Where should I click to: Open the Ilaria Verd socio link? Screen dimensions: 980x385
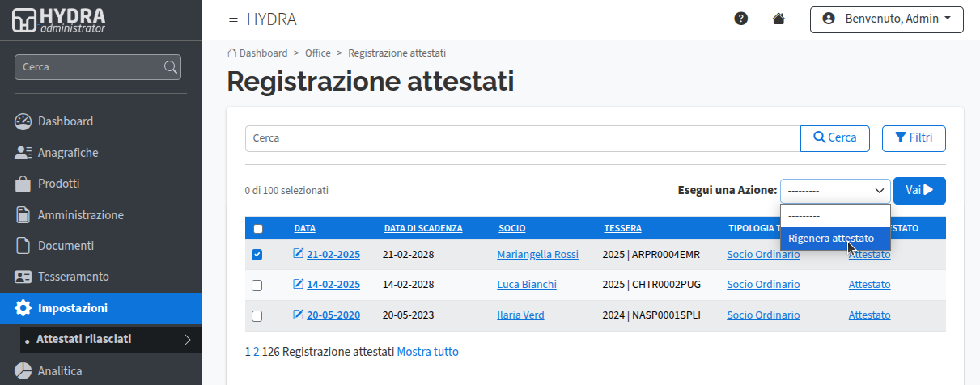point(520,315)
